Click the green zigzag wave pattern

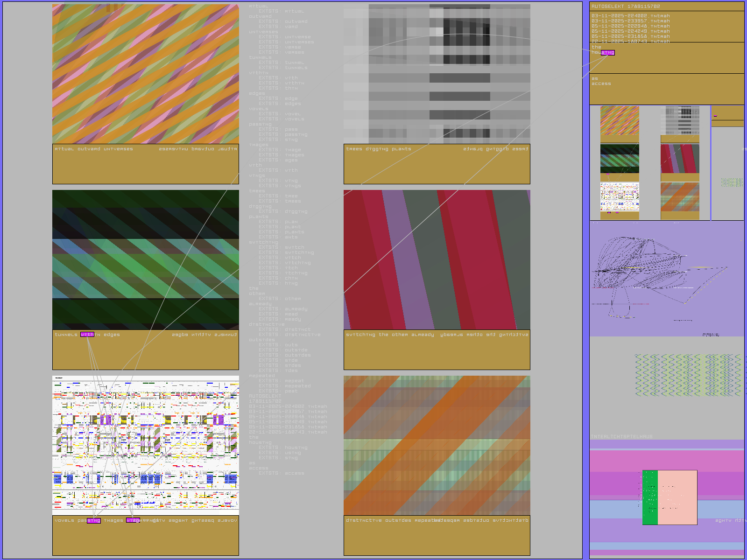[687, 375]
